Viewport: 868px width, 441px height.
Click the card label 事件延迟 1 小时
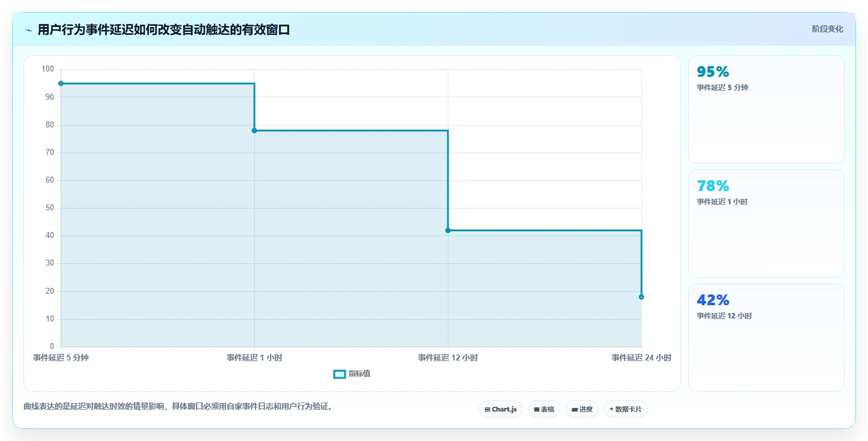[722, 202]
